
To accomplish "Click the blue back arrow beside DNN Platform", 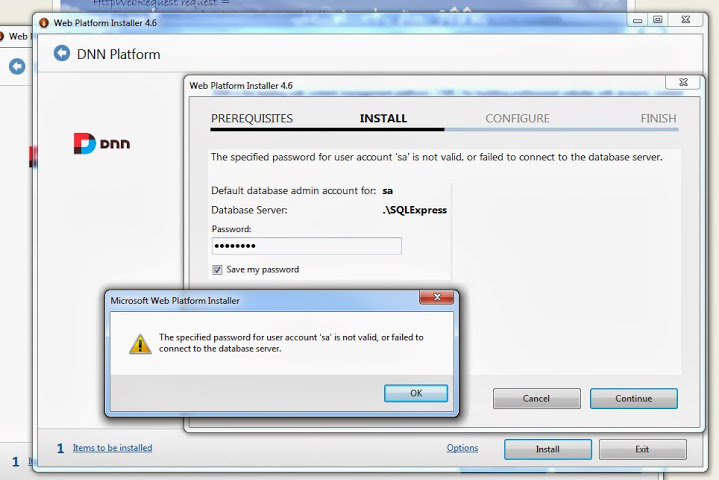I will (x=62, y=53).
